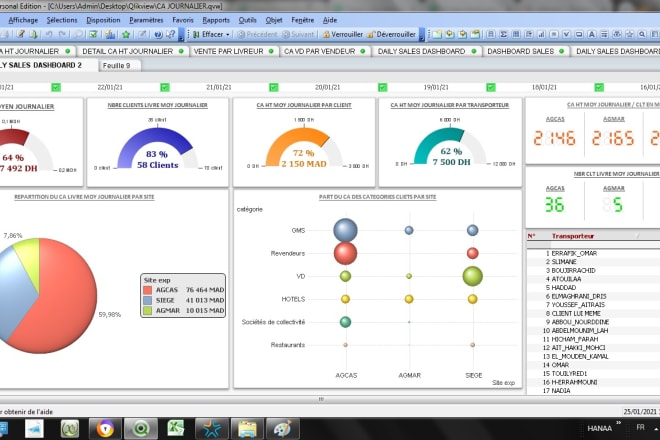Click Create Search Object magnifier icon
This screenshot has height=440, width=660.
pos(642,35)
